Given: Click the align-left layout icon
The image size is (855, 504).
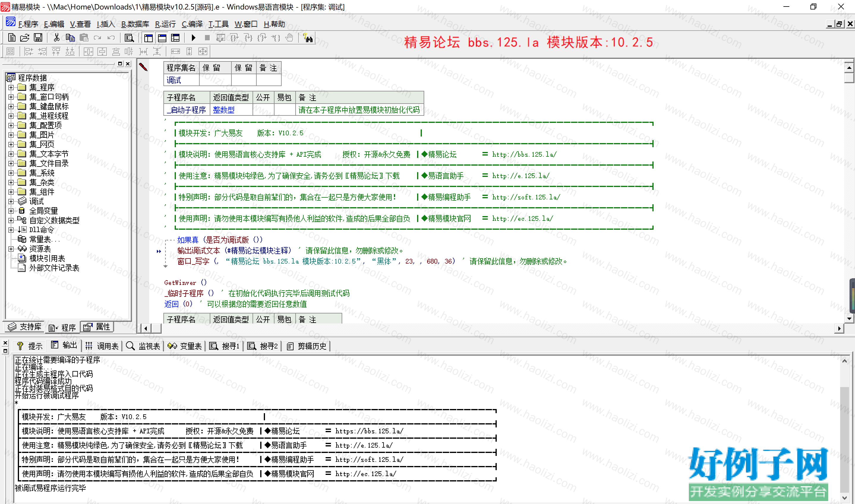Looking at the screenshot, I should [x=29, y=52].
